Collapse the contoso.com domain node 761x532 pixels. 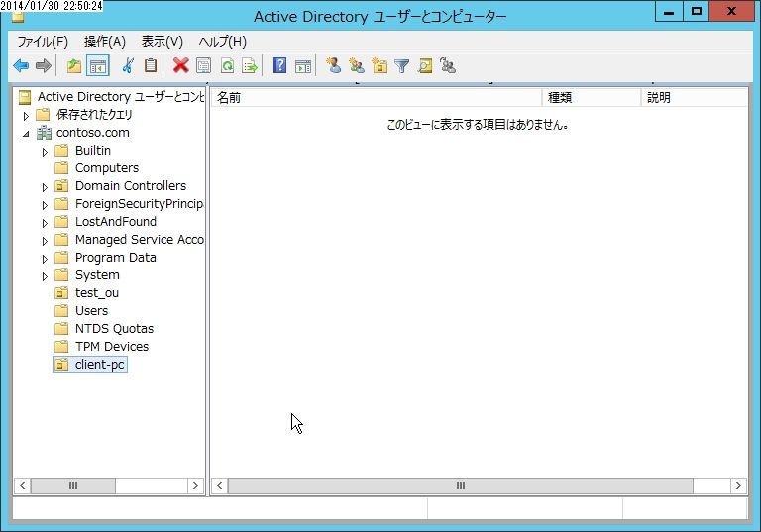[x=26, y=134]
